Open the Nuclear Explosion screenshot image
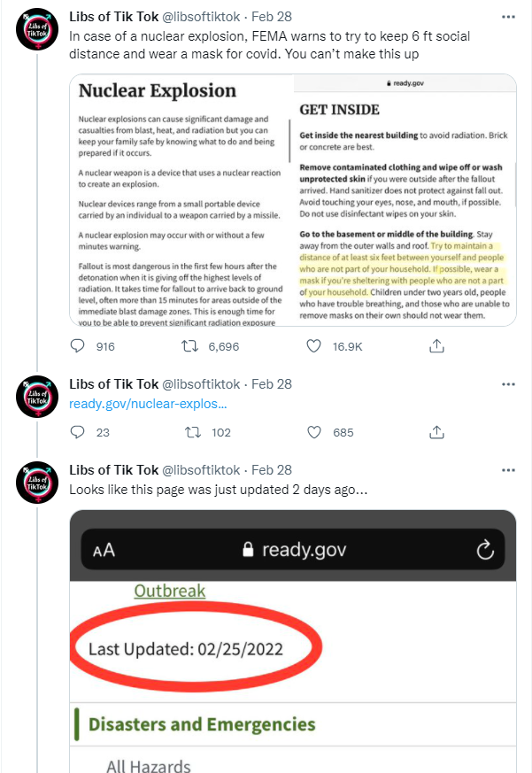The width and height of the screenshot is (532, 773). [x=292, y=200]
